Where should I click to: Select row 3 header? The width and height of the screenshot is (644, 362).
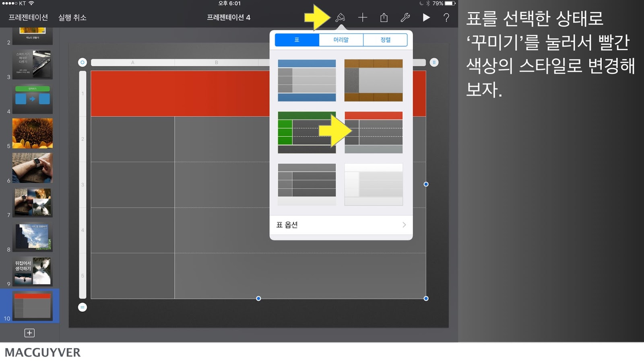[83, 185]
